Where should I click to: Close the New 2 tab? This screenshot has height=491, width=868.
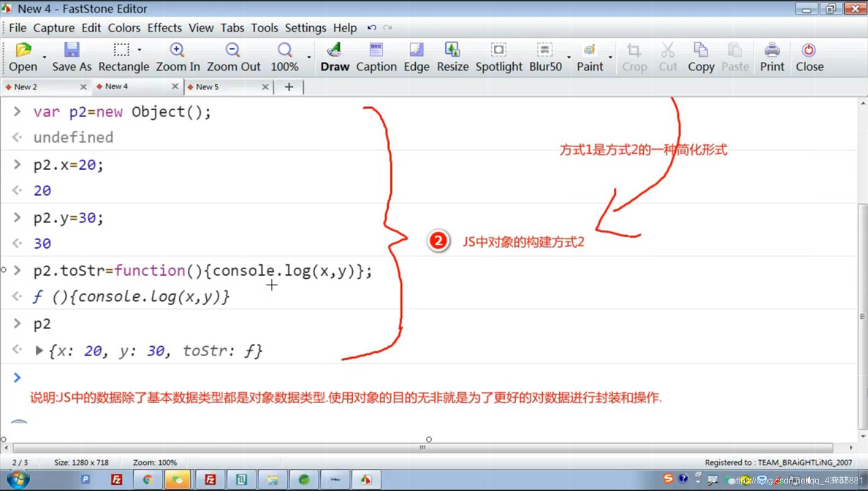(83, 87)
